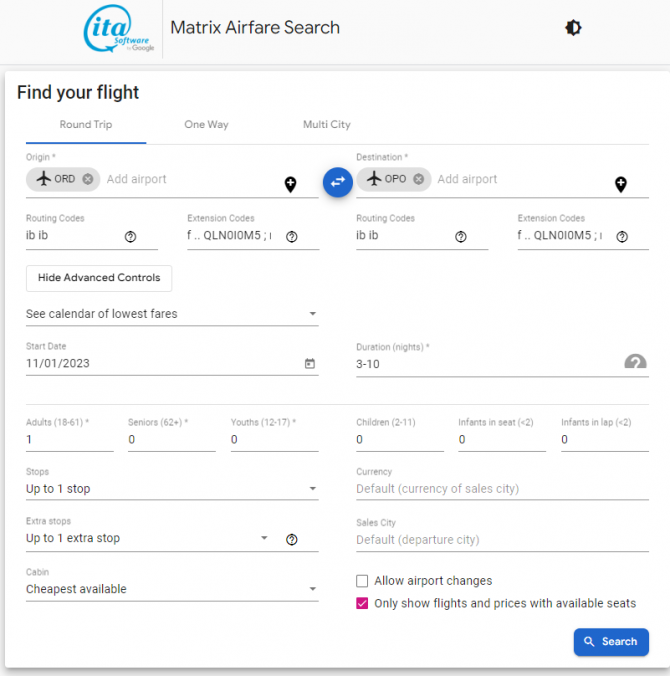The height and width of the screenshot is (676, 670).
Task: Open the Extra stops dropdown
Action: pyautogui.click(x=147, y=538)
